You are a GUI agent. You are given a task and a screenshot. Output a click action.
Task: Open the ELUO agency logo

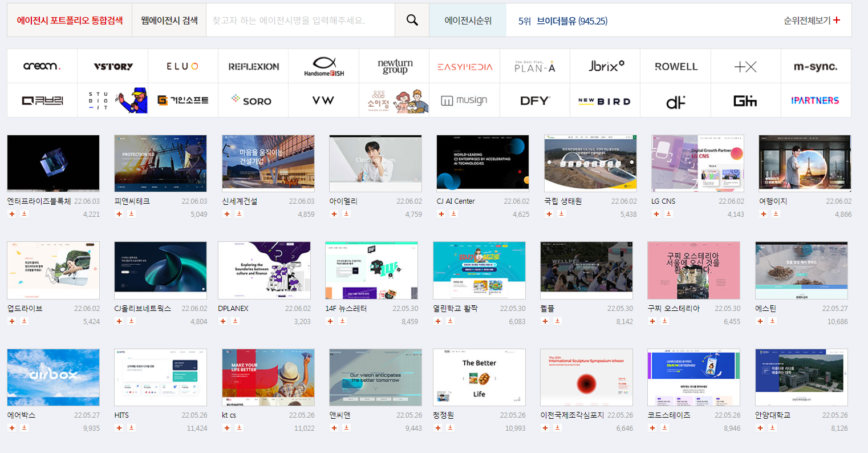point(183,66)
